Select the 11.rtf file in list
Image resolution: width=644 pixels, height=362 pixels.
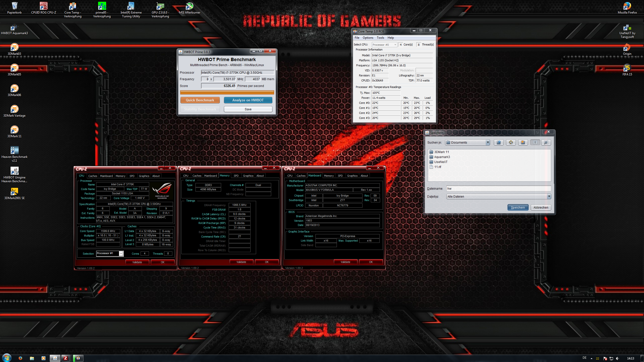(x=435, y=167)
